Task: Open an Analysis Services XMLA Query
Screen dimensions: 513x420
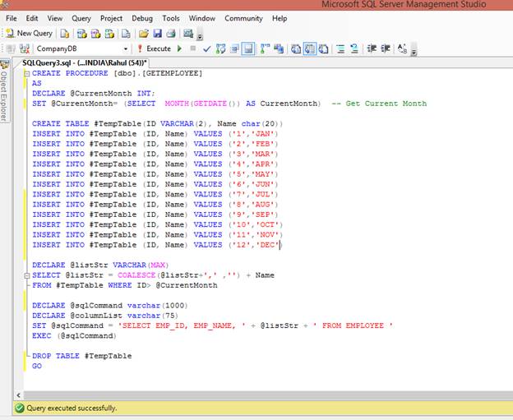Action: (109, 34)
